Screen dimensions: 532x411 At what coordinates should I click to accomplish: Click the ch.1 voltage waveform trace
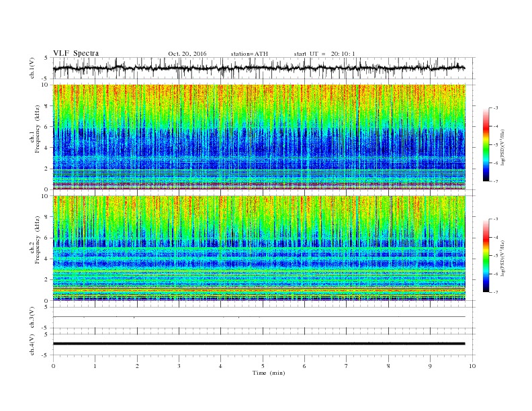point(259,68)
